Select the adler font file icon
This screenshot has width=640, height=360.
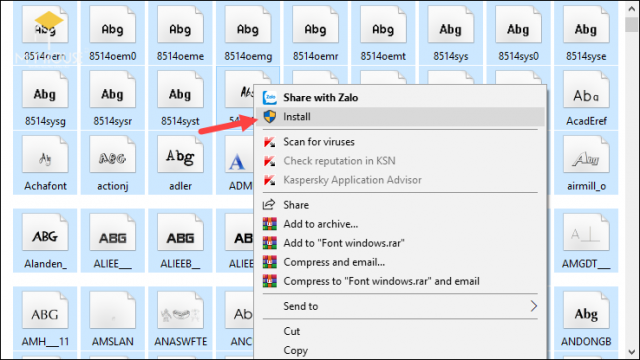180,155
